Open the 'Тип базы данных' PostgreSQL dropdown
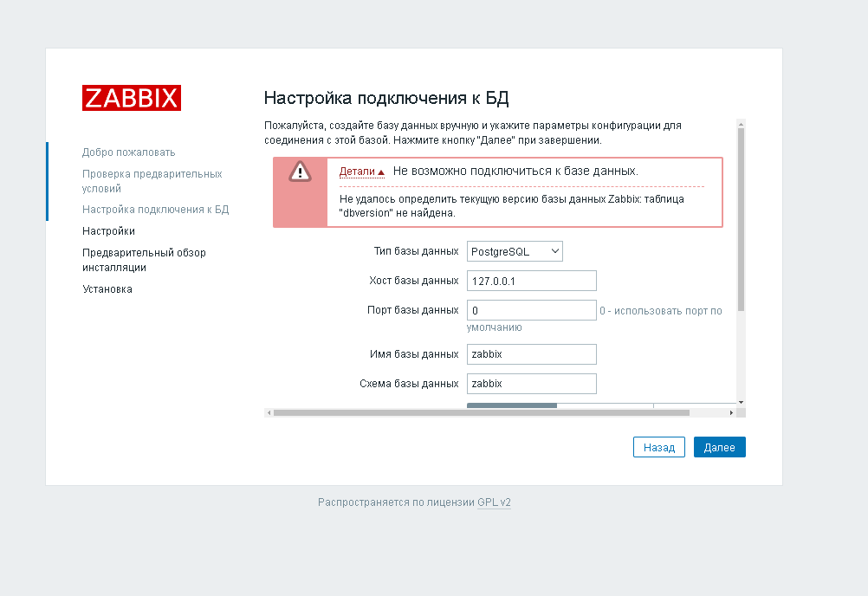 click(515, 251)
